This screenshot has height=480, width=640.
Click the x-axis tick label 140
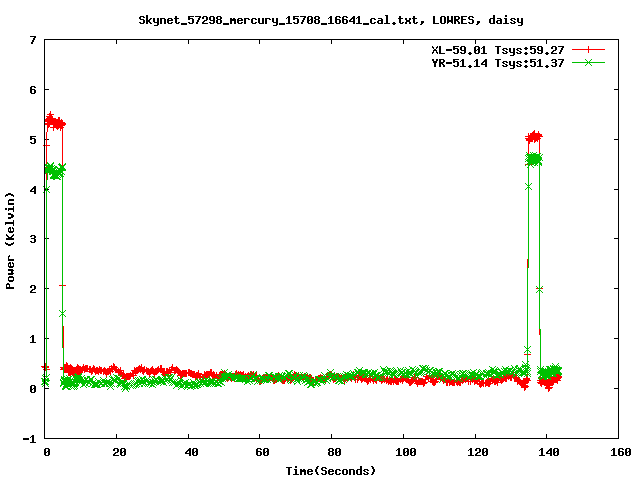pos(549,452)
